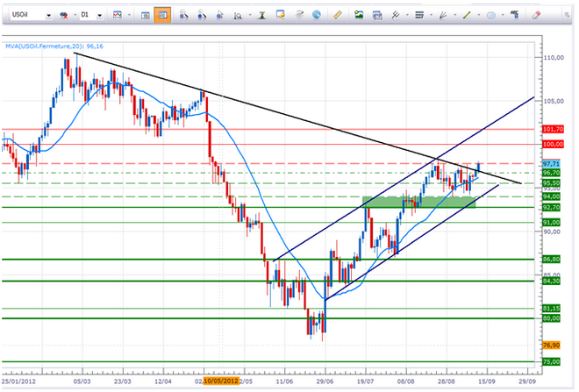This screenshot has width=579, height=392.
Task: Click the 97,71 current price label
Action: tap(551, 163)
